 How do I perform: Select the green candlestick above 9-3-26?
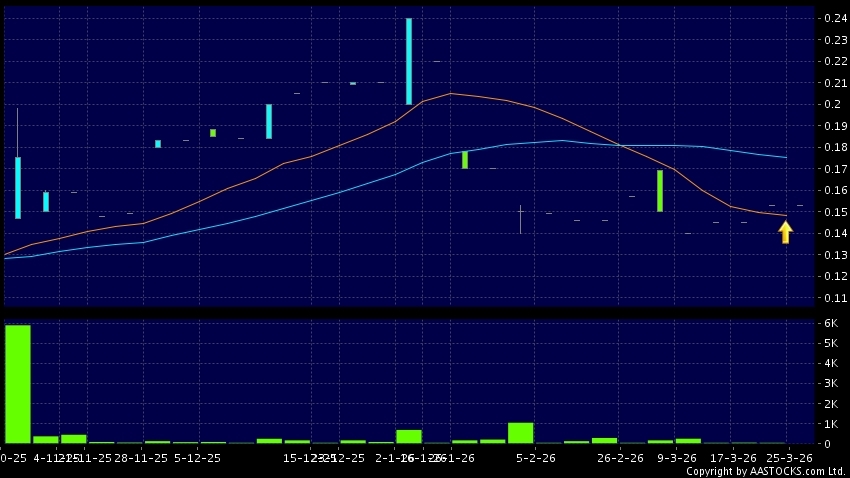tap(660, 190)
